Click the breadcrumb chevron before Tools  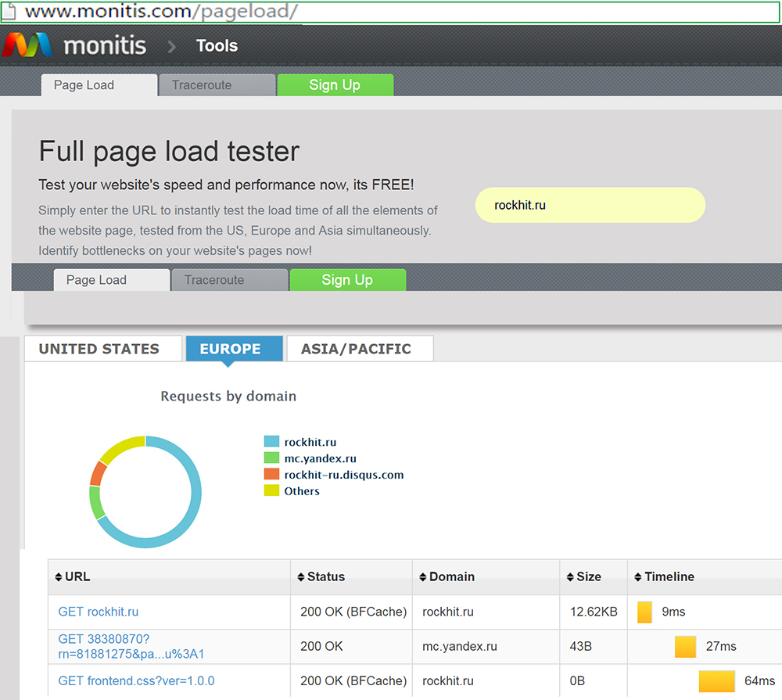coord(171,46)
